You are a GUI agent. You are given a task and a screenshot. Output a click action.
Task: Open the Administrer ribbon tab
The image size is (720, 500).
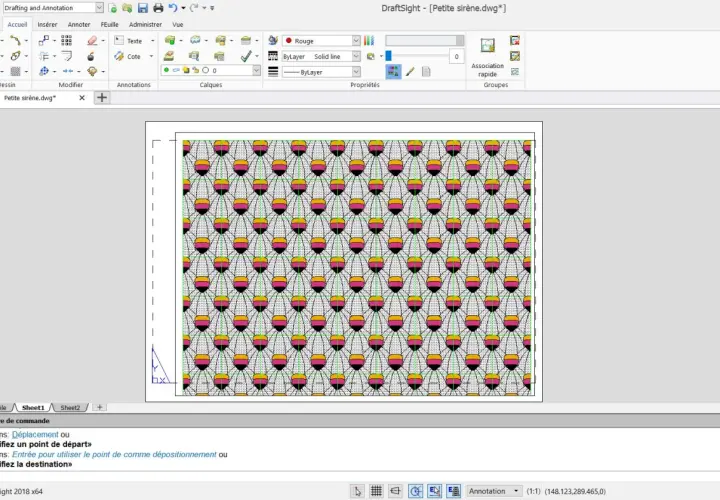coord(145,24)
